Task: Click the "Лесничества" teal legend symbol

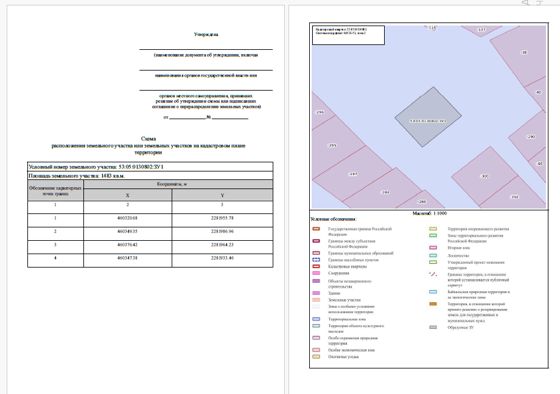Action: tap(433, 255)
